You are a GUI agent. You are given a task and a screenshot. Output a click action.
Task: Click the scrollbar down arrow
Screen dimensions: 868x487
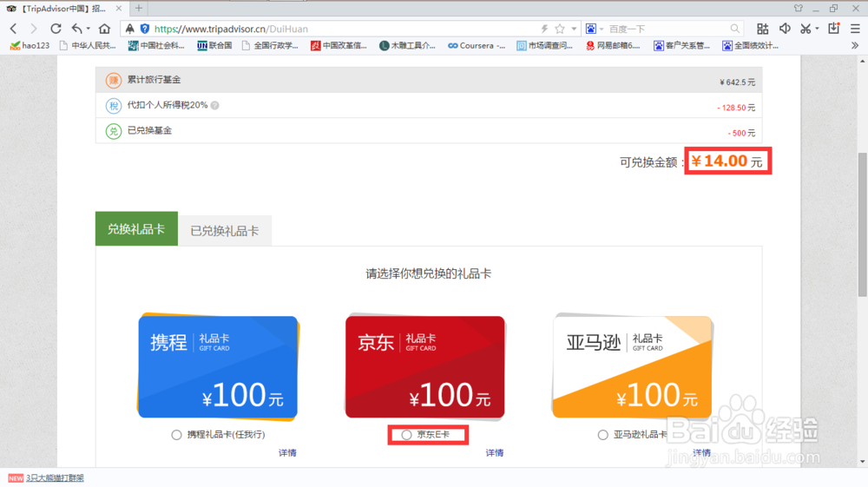(863, 462)
